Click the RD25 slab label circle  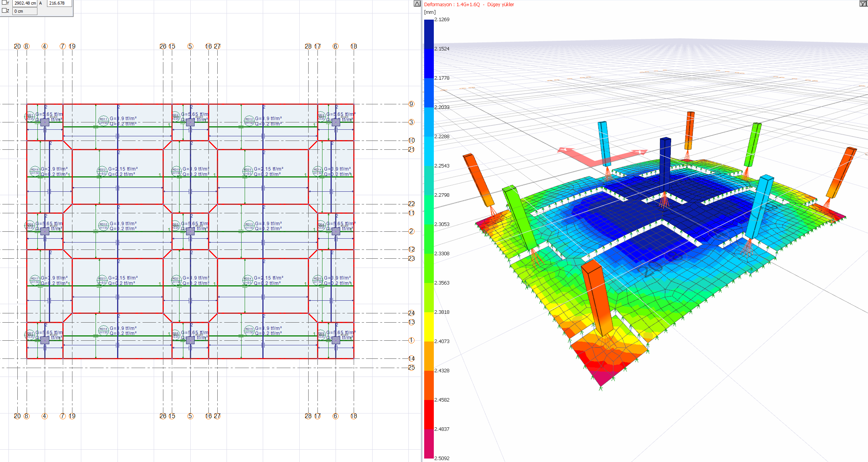click(x=247, y=171)
